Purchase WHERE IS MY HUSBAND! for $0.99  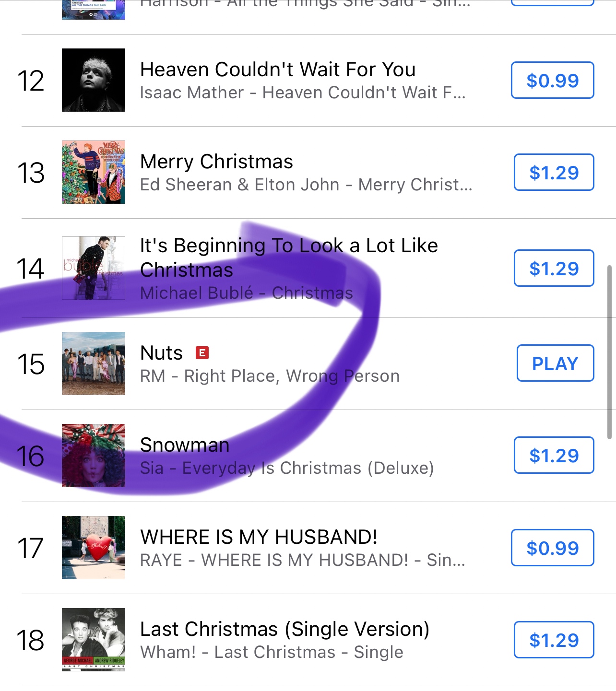(553, 548)
